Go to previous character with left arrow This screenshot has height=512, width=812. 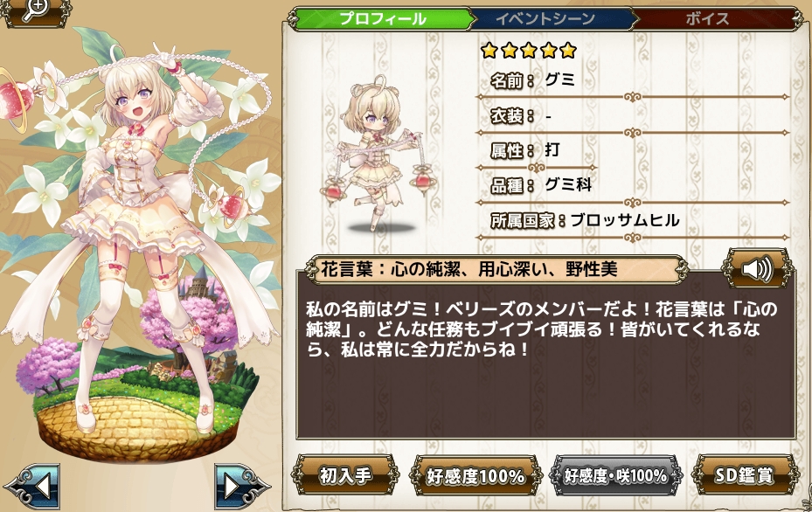33,486
